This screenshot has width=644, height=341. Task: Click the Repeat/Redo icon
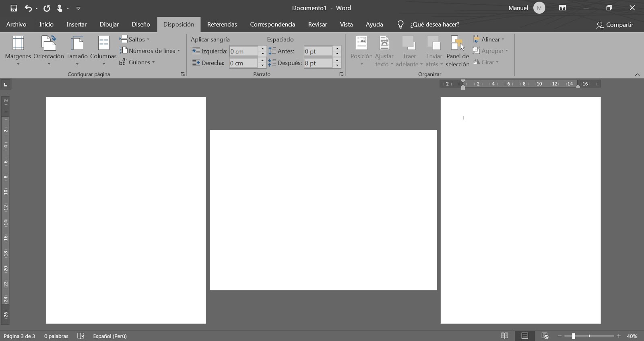pos(47,8)
